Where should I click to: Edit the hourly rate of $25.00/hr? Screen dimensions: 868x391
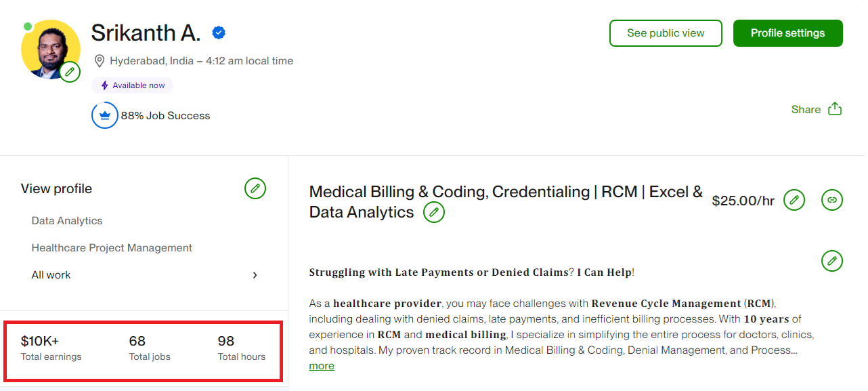coord(794,200)
